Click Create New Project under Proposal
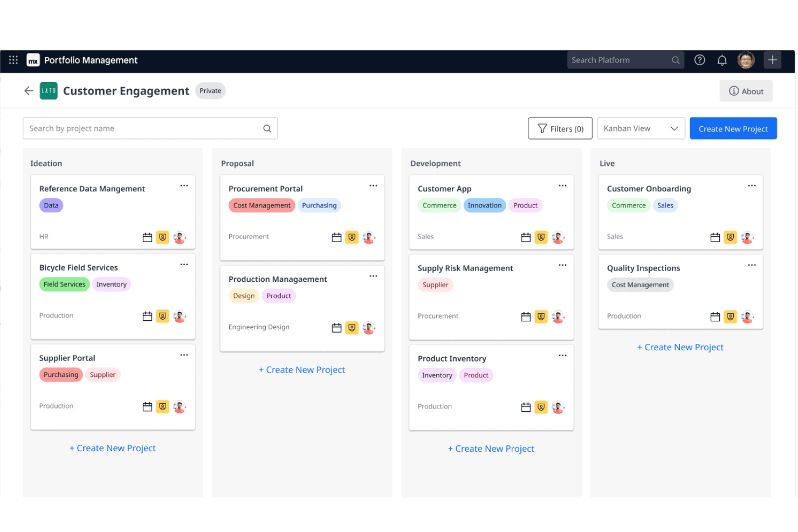The height and width of the screenshot is (532, 798). coord(302,370)
